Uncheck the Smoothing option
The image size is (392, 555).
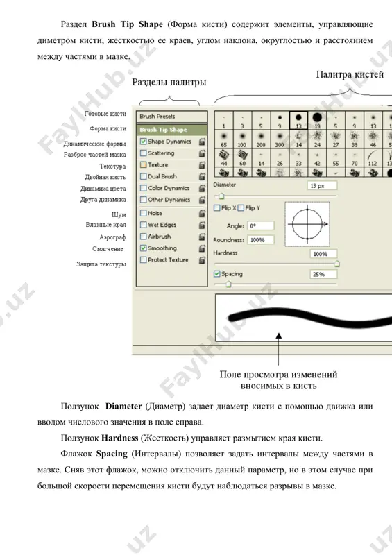[x=143, y=248]
